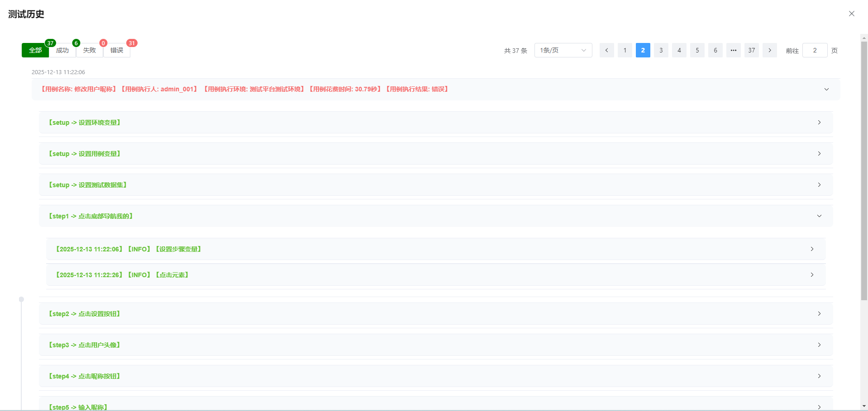868x411 pixels.
Task: Expand the INFO 点击元素 log entry
Action: pos(812,275)
